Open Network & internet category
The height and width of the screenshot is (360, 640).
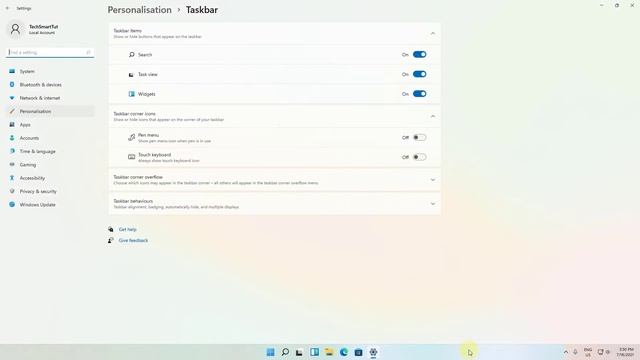tap(50, 98)
